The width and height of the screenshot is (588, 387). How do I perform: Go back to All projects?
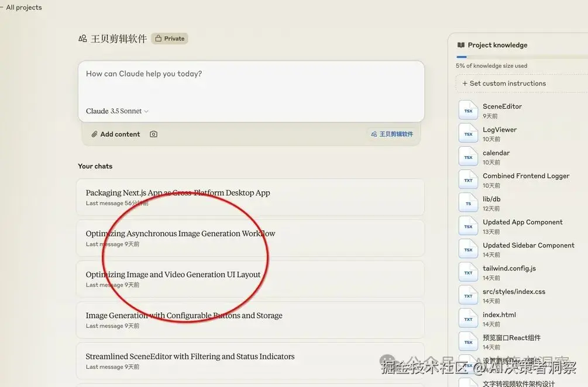tap(22, 8)
